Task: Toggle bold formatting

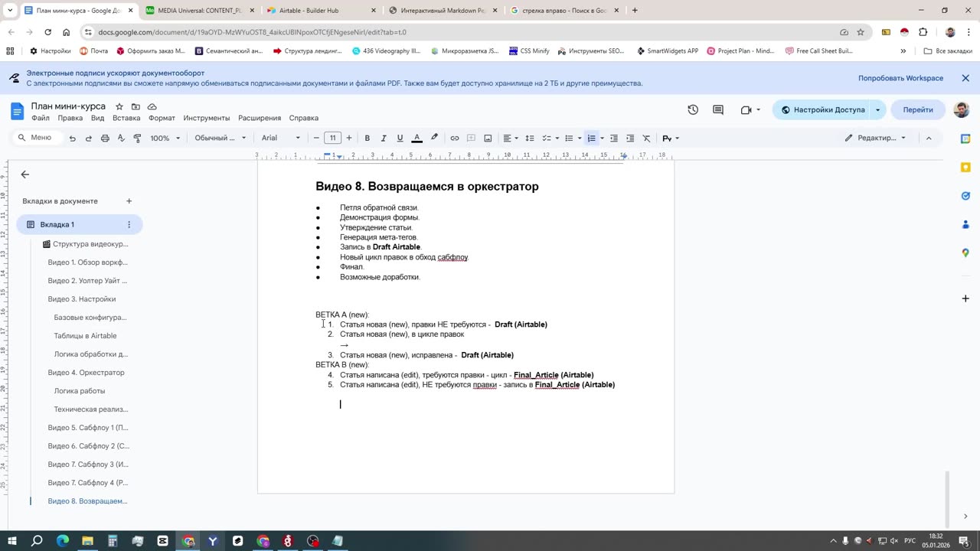Action: point(367,139)
